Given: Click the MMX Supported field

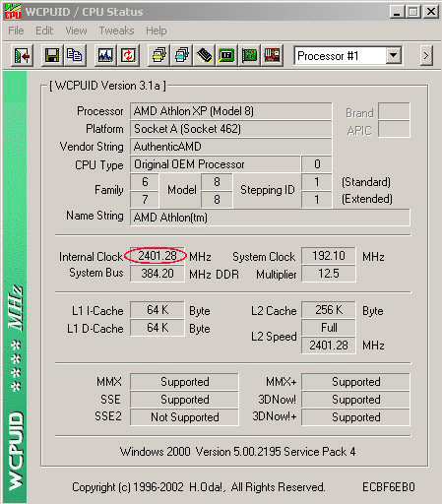Looking at the screenshot, I should point(184,382).
